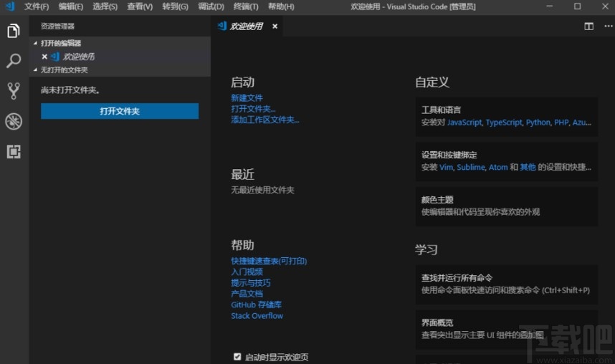Maximize the Visual Studio Code window
Screen dimensions: 615x364
tap(577, 6)
